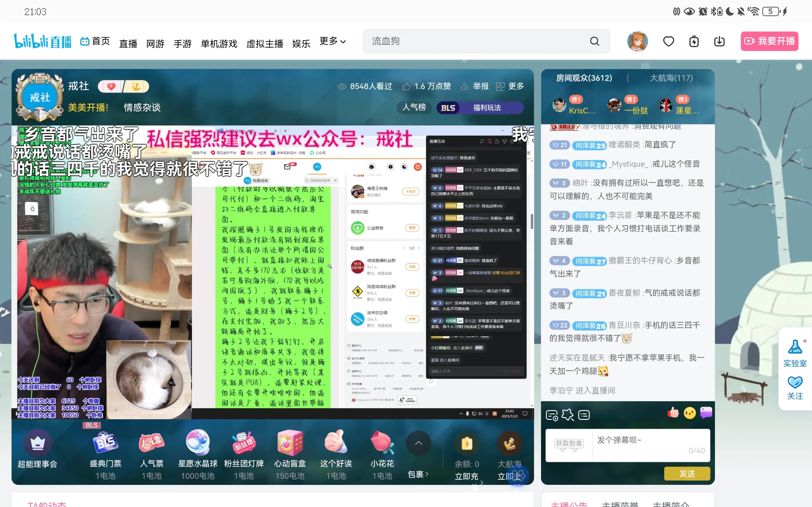812x507 pixels.
Task: Send a thumbs-up emoji in chat
Action: [673, 413]
